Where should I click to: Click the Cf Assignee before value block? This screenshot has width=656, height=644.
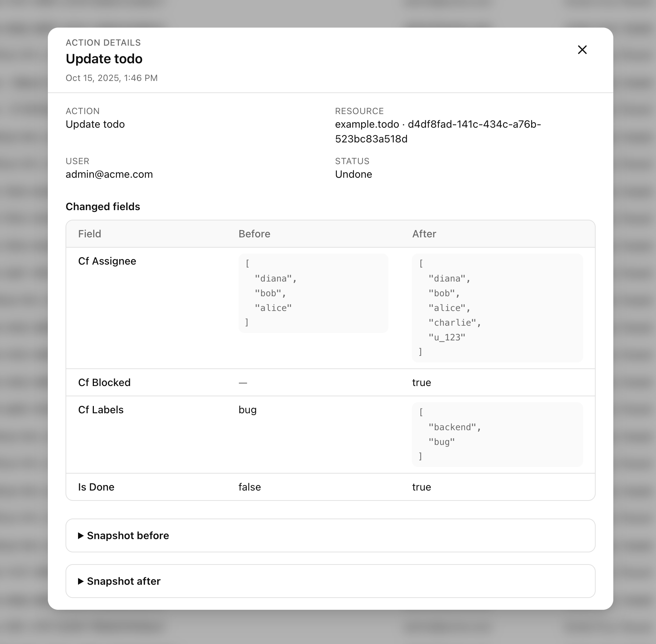pyautogui.click(x=313, y=293)
